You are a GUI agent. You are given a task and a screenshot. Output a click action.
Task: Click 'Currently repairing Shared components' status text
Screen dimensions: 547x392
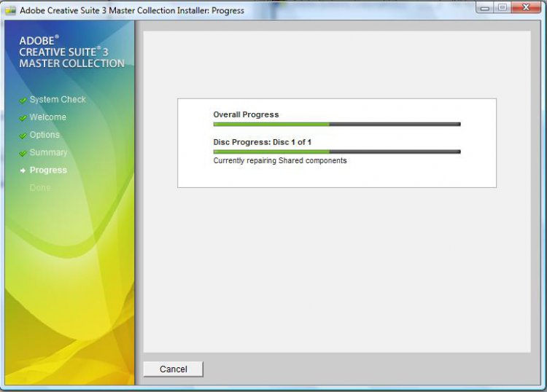[280, 160]
